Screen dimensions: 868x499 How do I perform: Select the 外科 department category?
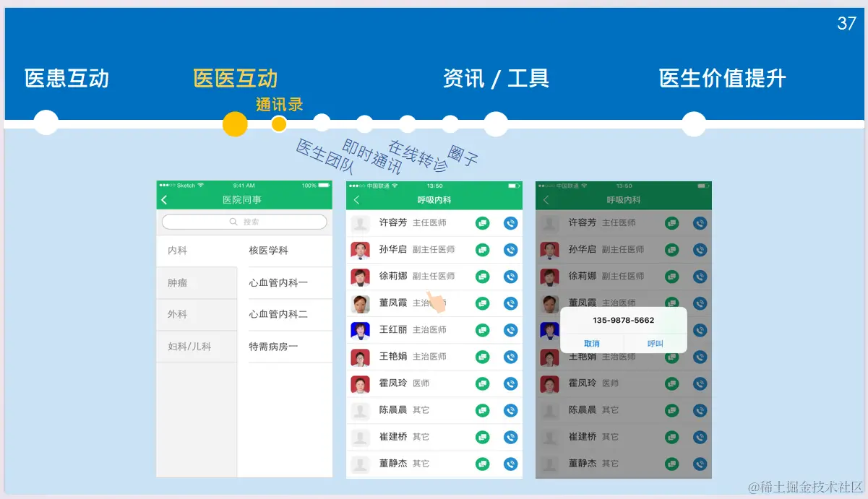[x=197, y=315]
